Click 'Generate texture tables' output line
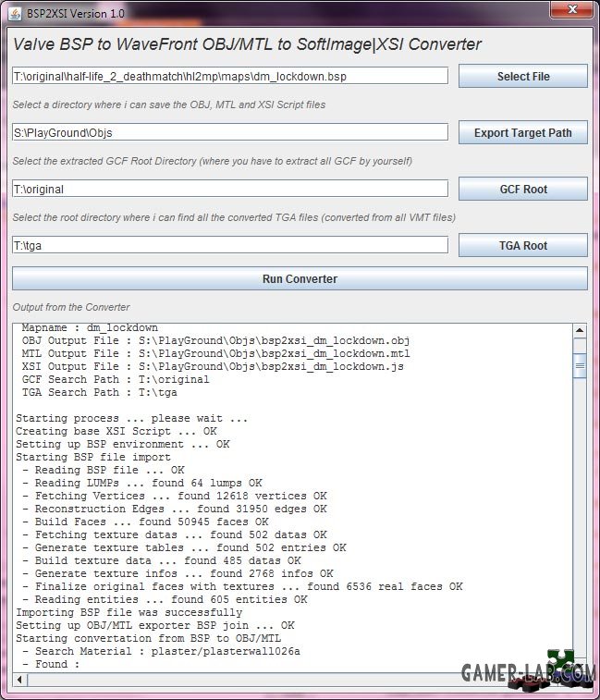The width and height of the screenshot is (600, 700). click(184, 547)
